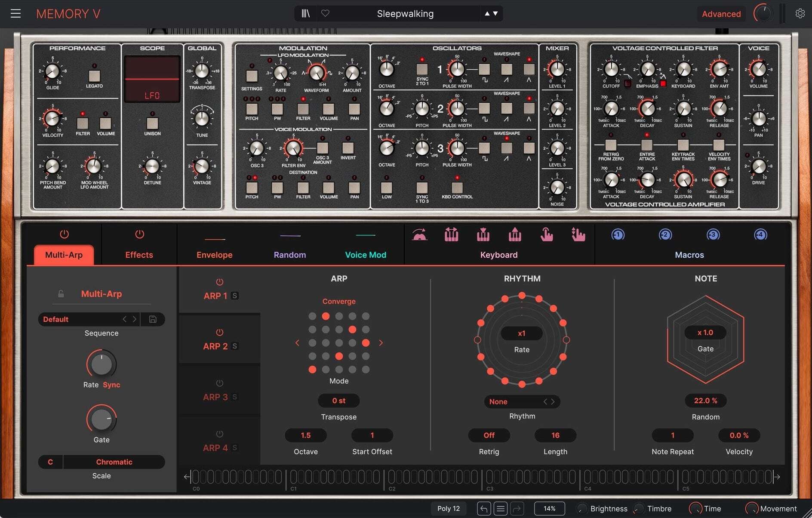The width and height of the screenshot is (812, 518).
Task: Open the Macros section
Action: coord(689,255)
